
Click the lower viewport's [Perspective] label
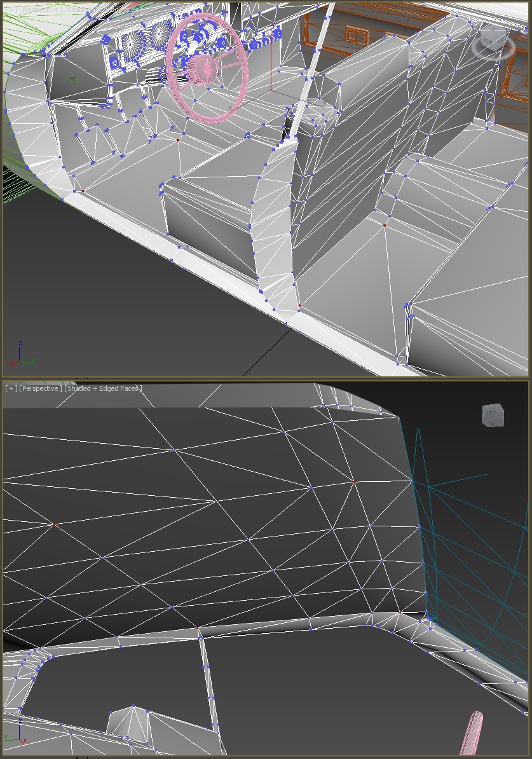pyautogui.click(x=41, y=388)
